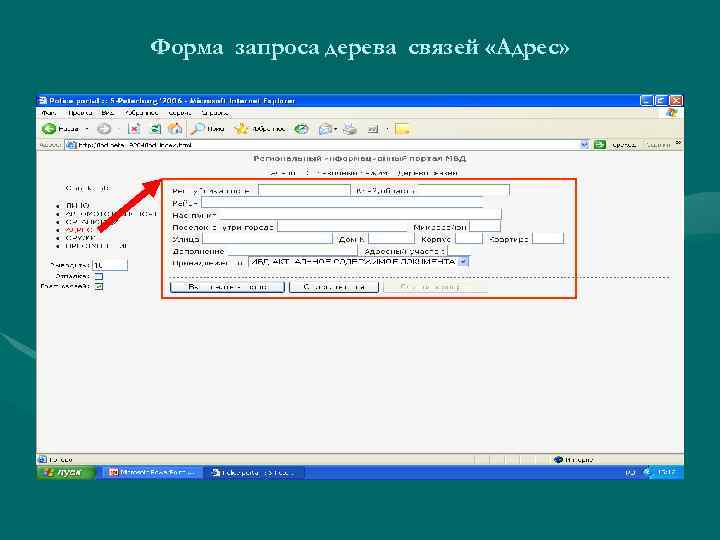Image resolution: width=720 pixels, height=540 pixels.
Task: Click the green Go arrow button
Action: pyautogui.click(x=599, y=145)
